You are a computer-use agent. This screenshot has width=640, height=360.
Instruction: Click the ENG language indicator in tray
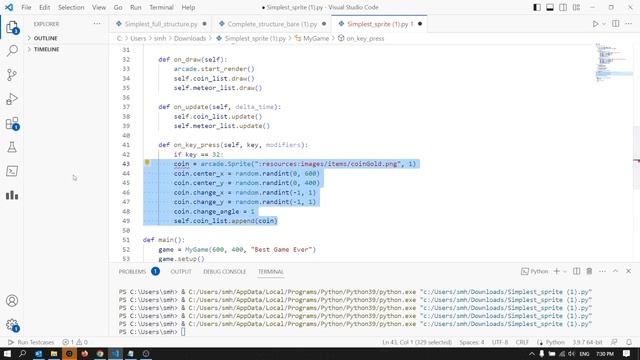(584, 353)
